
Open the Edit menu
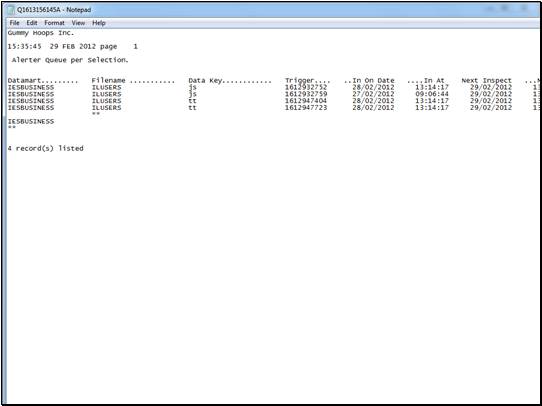[x=32, y=23]
